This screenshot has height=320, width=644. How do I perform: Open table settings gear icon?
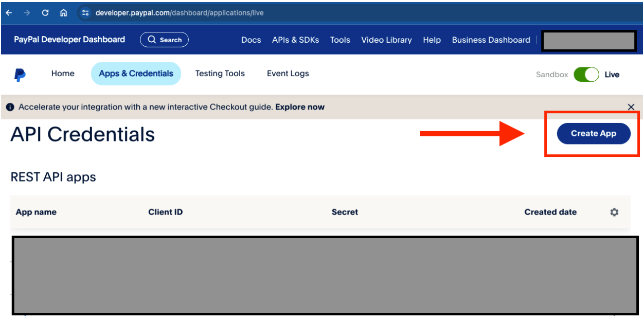(614, 212)
